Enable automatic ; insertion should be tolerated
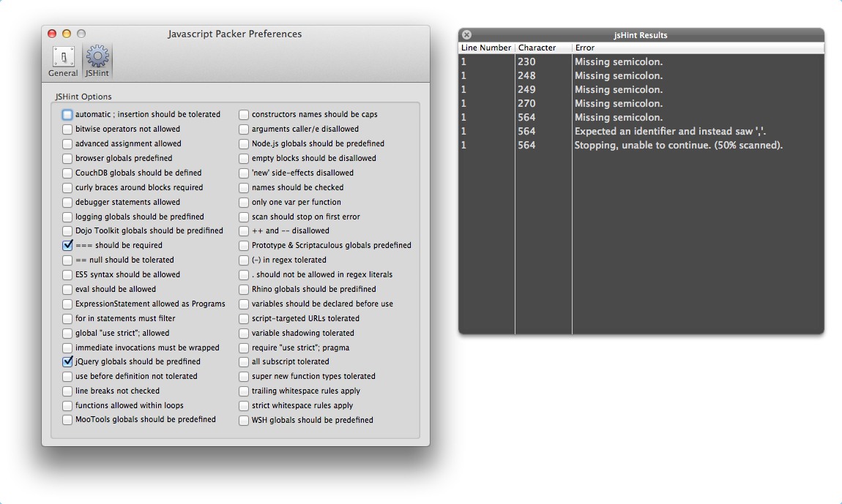The width and height of the screenshot is (842, 504). click(67, 115)
